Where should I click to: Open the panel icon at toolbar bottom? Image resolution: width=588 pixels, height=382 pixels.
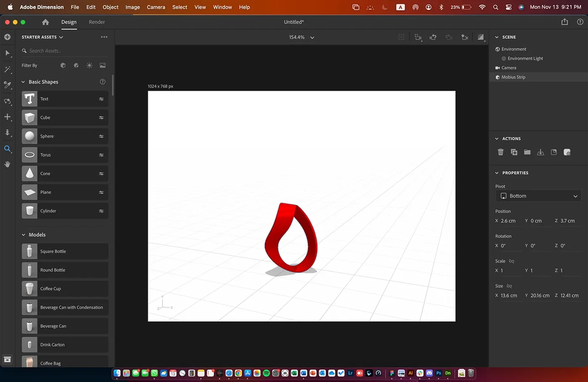pyautogui.click(x=7, y=359)
